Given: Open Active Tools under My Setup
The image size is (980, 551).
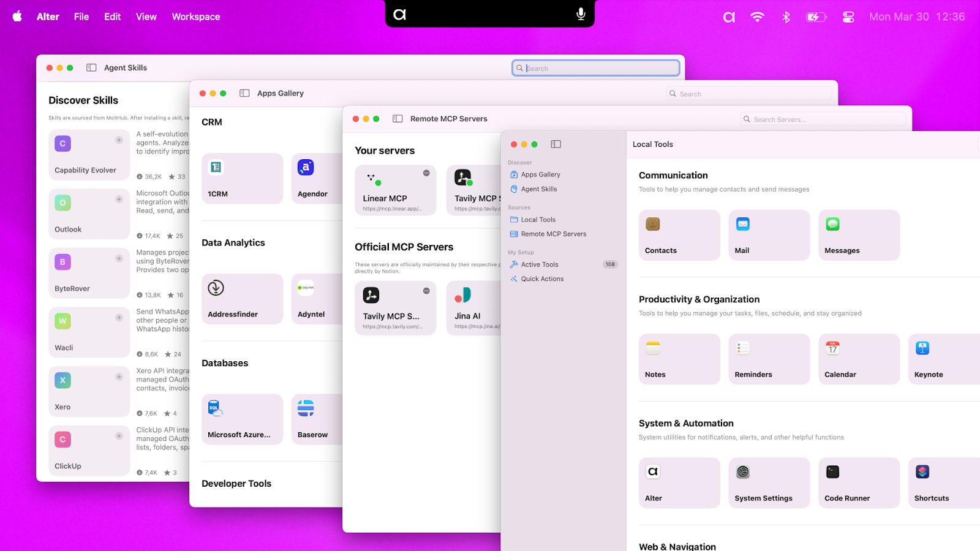Looking at the screenshot, I should point(539,264).
